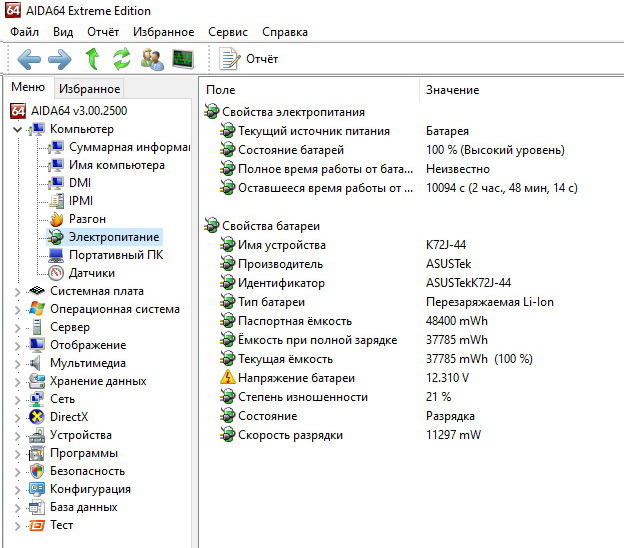Viewport: 624px width, 548px height.
Task: Click the green Up level arrow
Action: (92, 59)
